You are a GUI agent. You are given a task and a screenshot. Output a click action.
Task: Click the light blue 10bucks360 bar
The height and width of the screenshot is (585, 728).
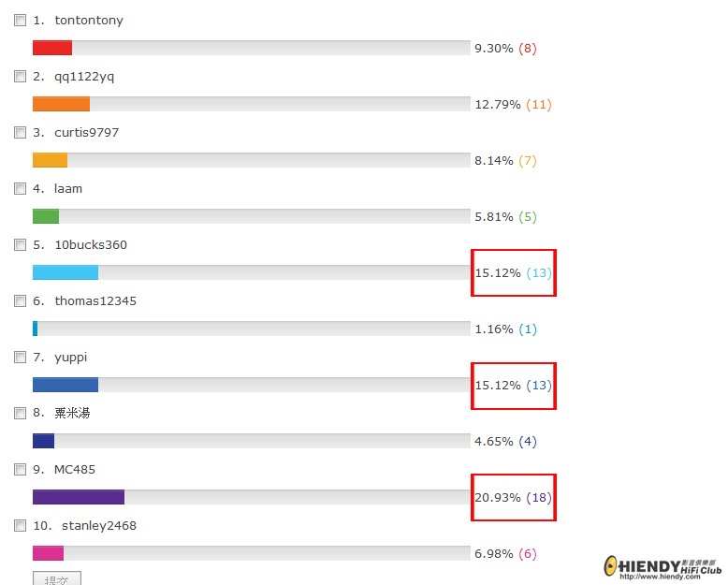(x=66, y=272)
